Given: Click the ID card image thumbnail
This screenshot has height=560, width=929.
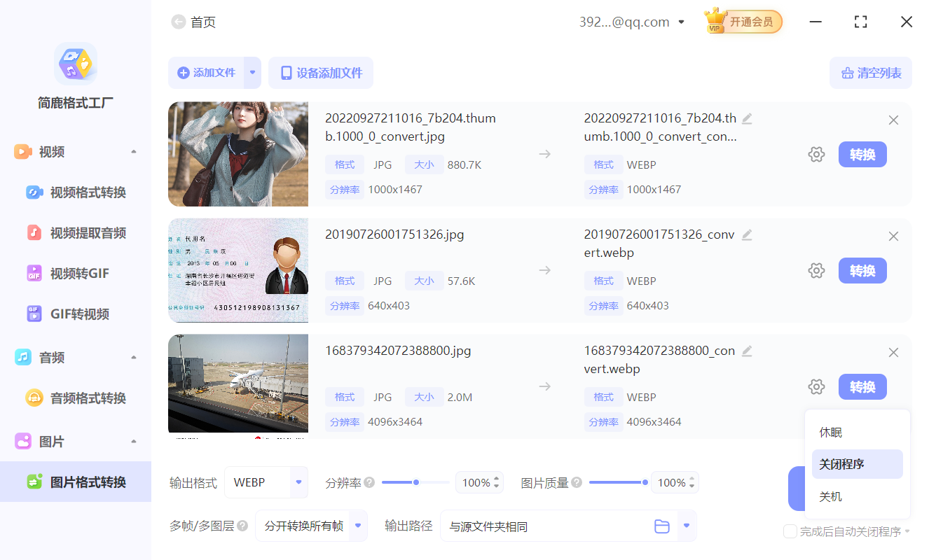Looking at the screenshot, I should pyautogui.click(x=238, y=270).
